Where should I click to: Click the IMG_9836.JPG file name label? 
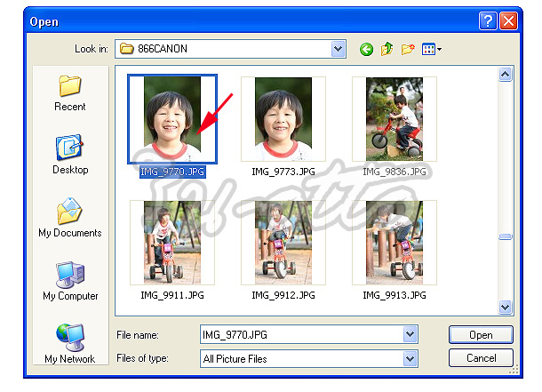click(395, 172)
